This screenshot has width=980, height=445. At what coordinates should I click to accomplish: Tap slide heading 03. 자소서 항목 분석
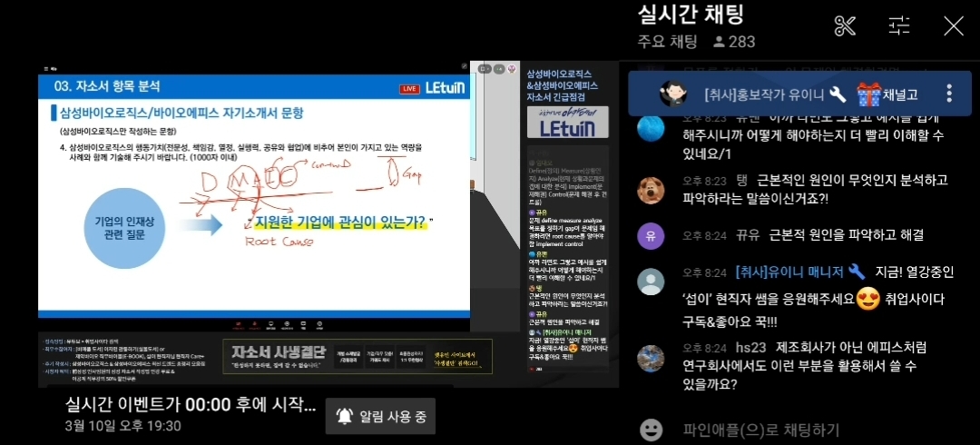[x=107, y=86]
